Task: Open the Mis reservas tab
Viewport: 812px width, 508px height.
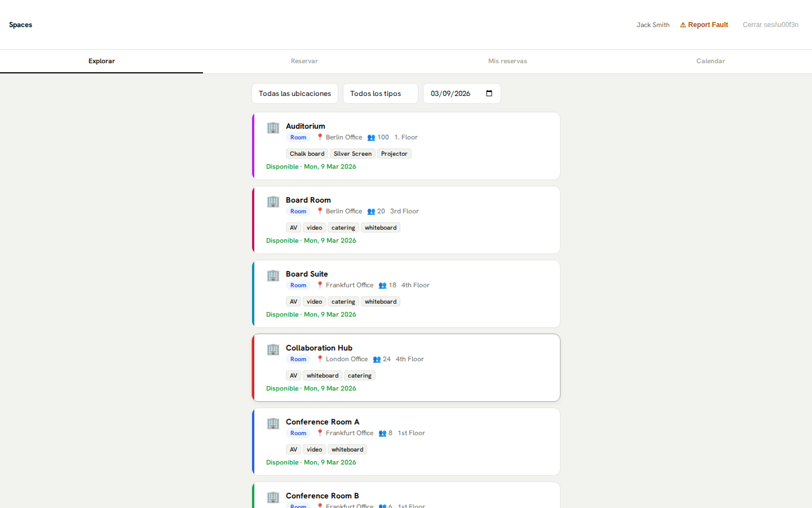Action: click(x=507, y=61)
